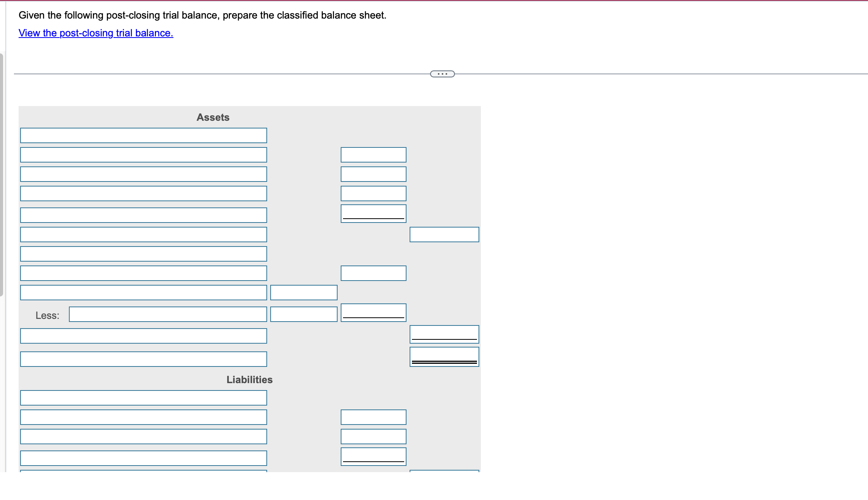Image resolution: width=868 pixels, height=500 pixels.
Task: Select the underlined subtotal amount field under Assets
Action: [373, 212]
